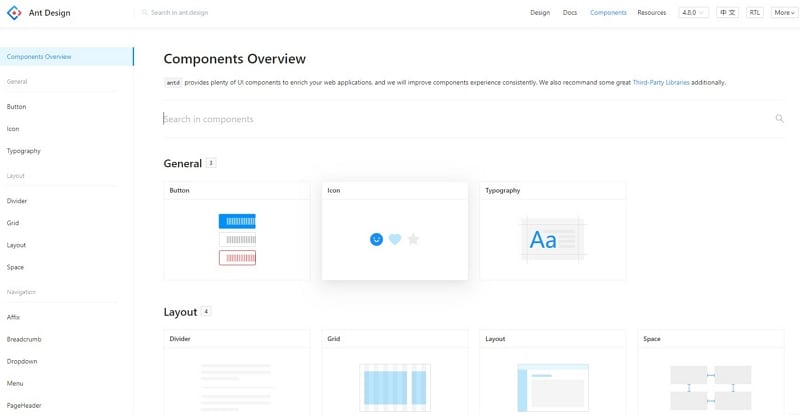This screenshot has height=415, width=800.
Task: Click the light blue heart icon
Action: click(395, 239)
